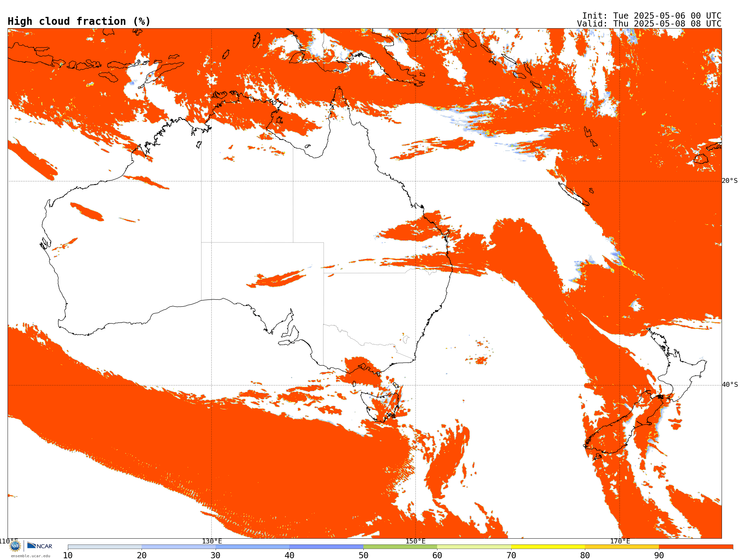Click the bright yellow 70-80 colorbar segment
Image resolution: width=744 pixels, height=560 pixels.
[x=548, y=547]
